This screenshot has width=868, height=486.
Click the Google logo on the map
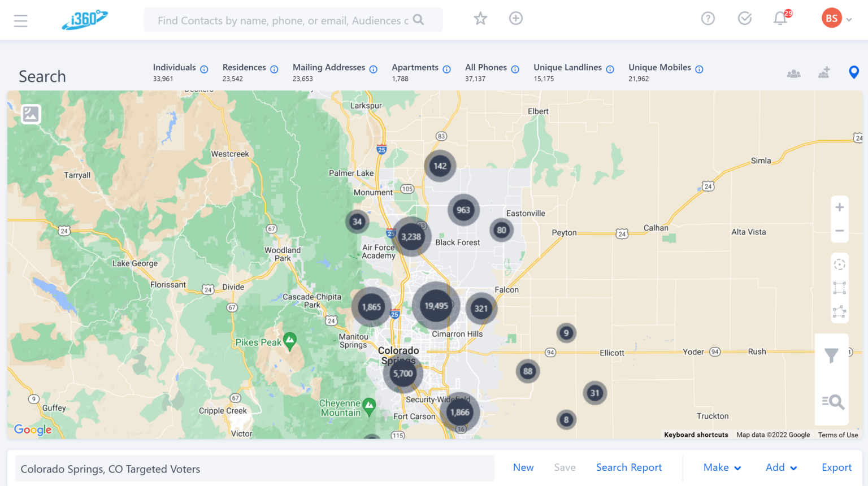33,430
